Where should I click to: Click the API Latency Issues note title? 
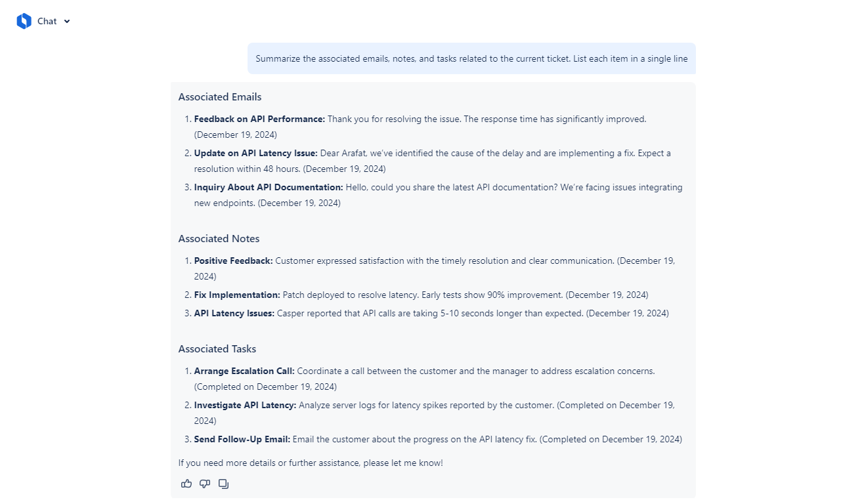(234, 313)
